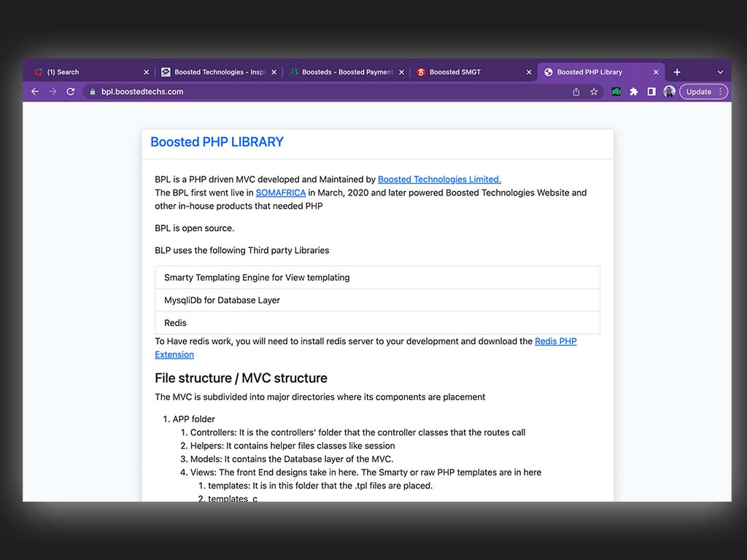Open the SOMAFRICA link
The height and width of the screenshot is (560, 747).
click(x=281, y=192)
